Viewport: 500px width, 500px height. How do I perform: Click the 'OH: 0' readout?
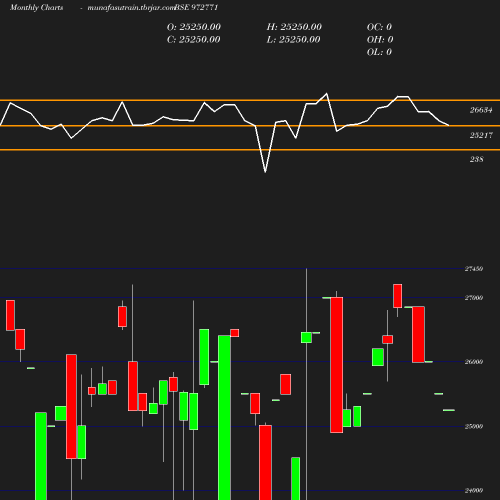(x=380, y=40)
